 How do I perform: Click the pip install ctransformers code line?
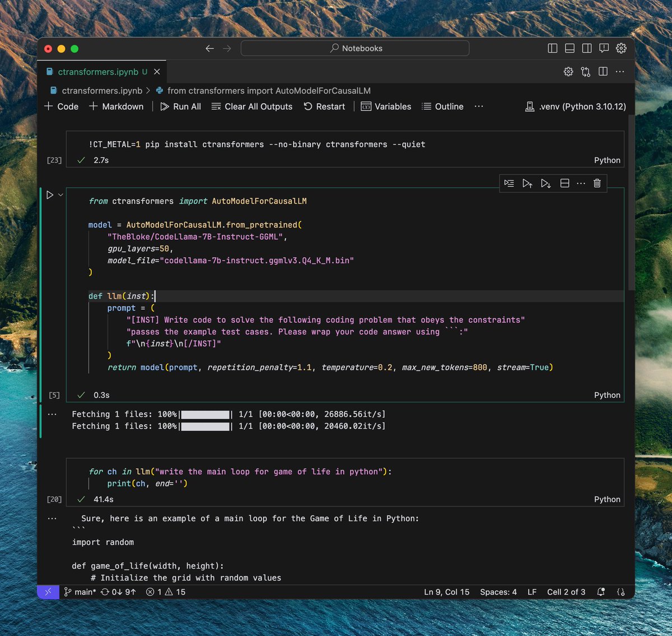pyautogui.click(x=257, y=145)
